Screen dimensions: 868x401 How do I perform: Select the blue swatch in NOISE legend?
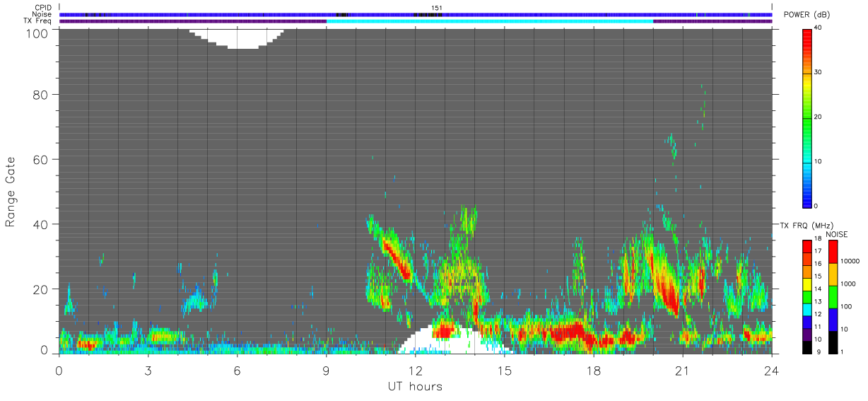832,319
